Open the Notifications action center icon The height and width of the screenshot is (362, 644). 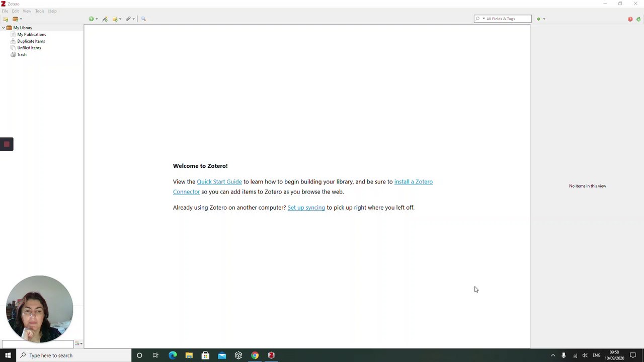click(x=633, y=355)
